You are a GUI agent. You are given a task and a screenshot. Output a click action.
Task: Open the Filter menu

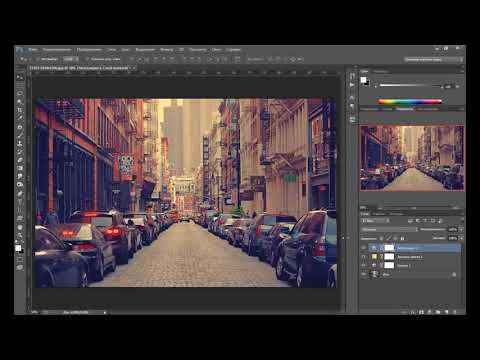[x=166, y=50]
